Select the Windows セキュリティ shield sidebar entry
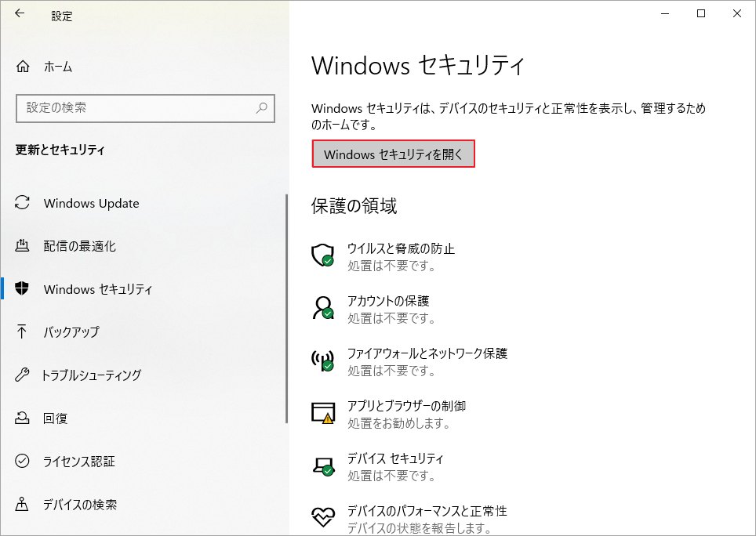Image resolution: width=756 pixels, height=536 pixels. coord(24,289)
